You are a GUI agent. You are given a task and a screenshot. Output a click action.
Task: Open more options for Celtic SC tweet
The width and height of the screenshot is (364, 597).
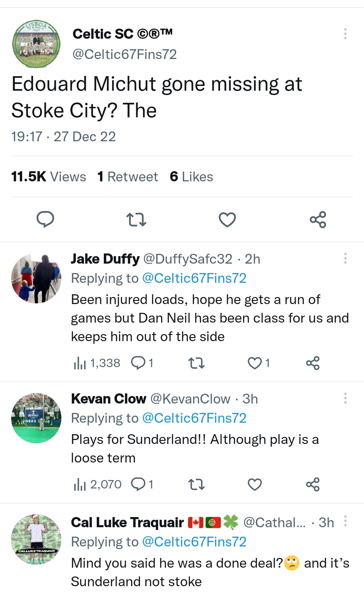click(345, 34)
